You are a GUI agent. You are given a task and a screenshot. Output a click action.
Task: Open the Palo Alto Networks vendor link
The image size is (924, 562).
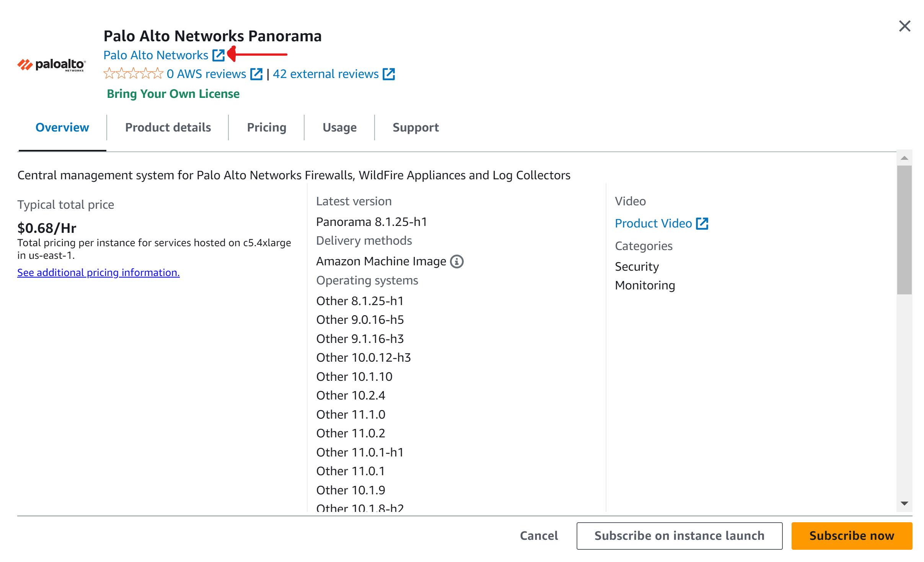click(x=156, y=55)
